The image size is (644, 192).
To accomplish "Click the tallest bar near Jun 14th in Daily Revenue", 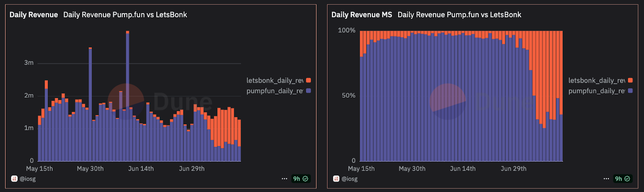I will coord(128,96).
